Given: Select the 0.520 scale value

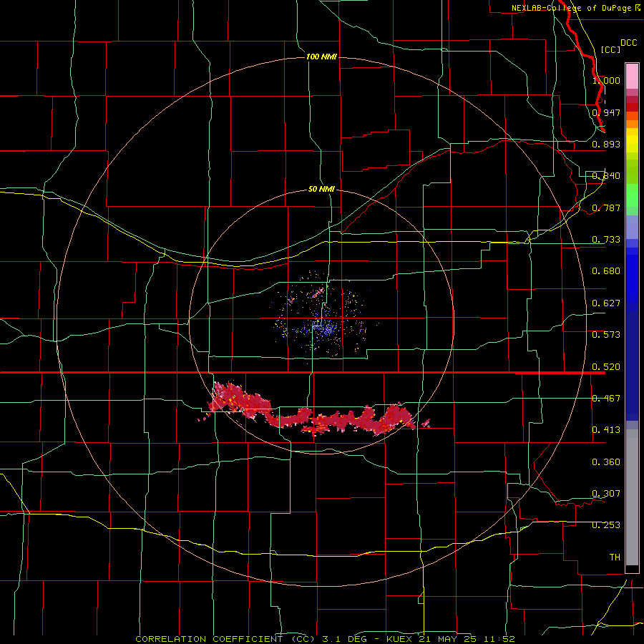Looking at the screenshot, I should (x=606, y=367).
